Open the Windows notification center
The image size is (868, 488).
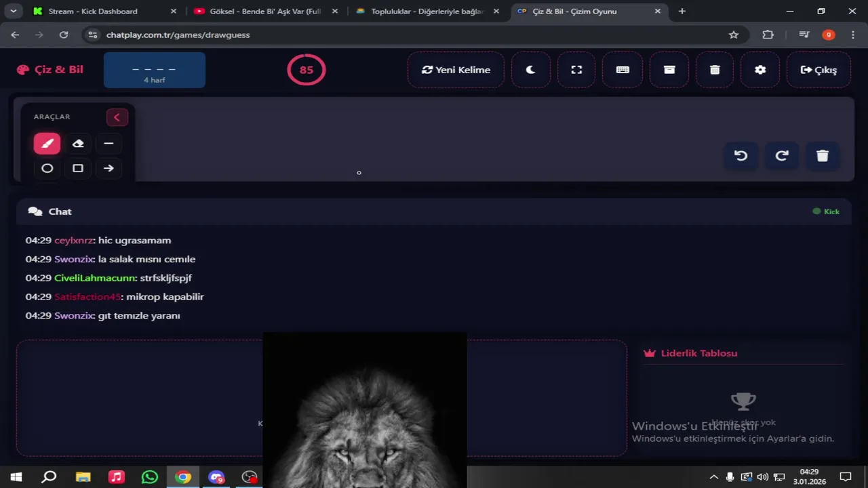(846, 477)
